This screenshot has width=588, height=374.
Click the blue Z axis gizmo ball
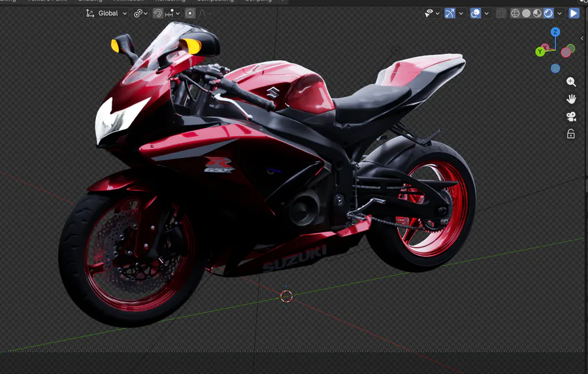(x=555, y=32)
